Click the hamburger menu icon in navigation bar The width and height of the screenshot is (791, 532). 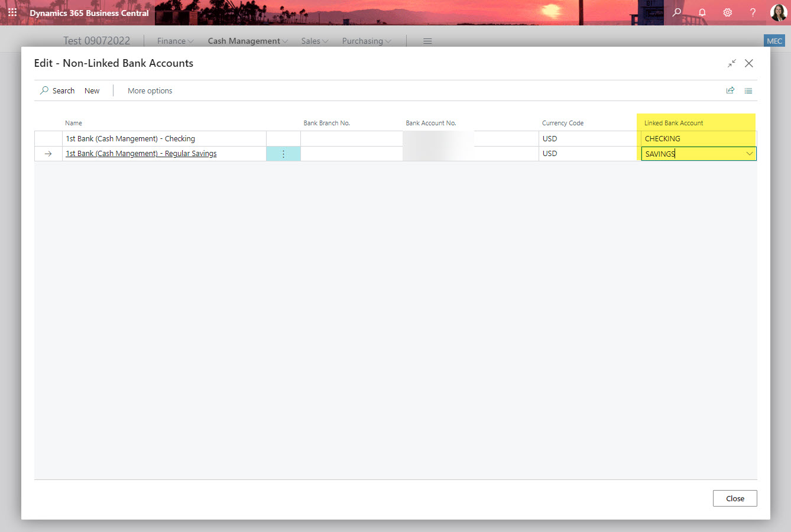click(x=427, y=41)
